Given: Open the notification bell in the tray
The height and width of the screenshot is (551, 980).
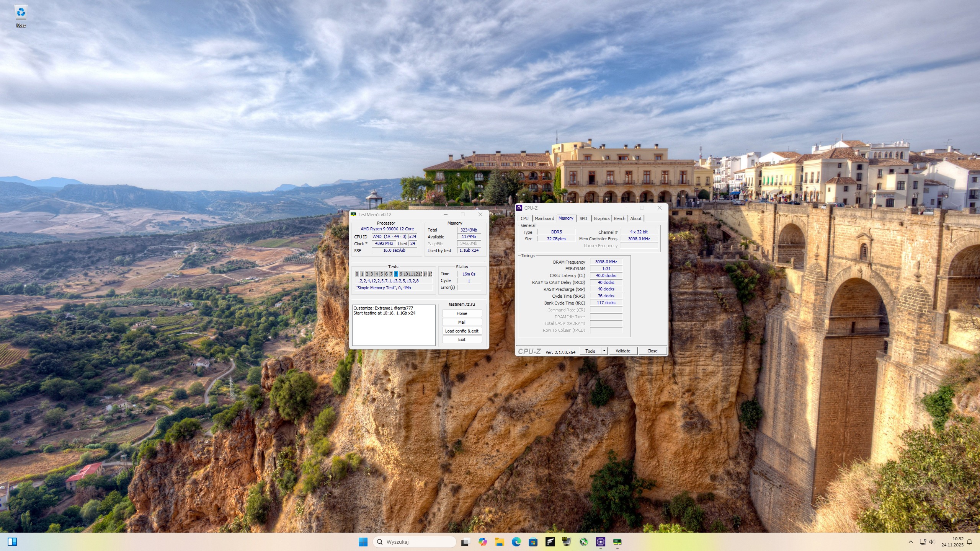Looking at the screenshot, I should point(969,542).
